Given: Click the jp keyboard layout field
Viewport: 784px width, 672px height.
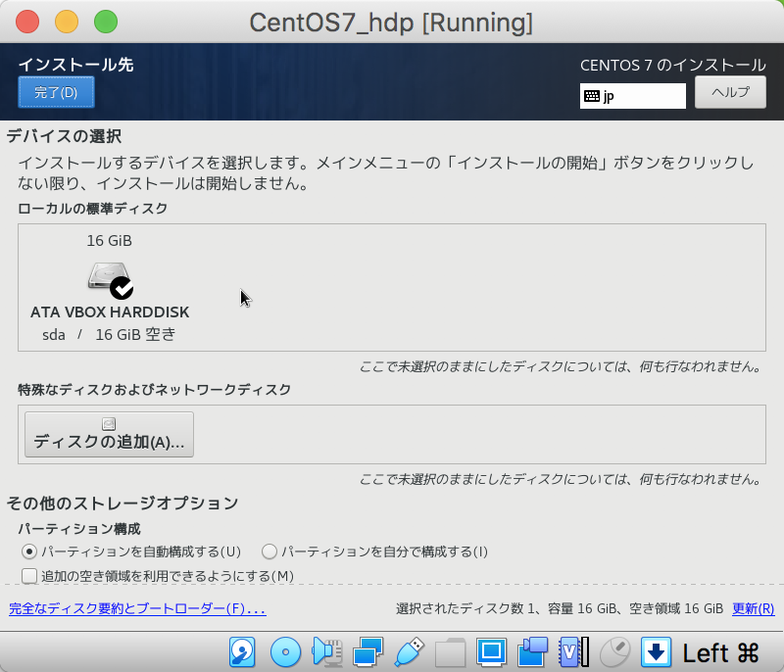Looking at the screenshot, I should pyautogui.click(x=633, y=96).
